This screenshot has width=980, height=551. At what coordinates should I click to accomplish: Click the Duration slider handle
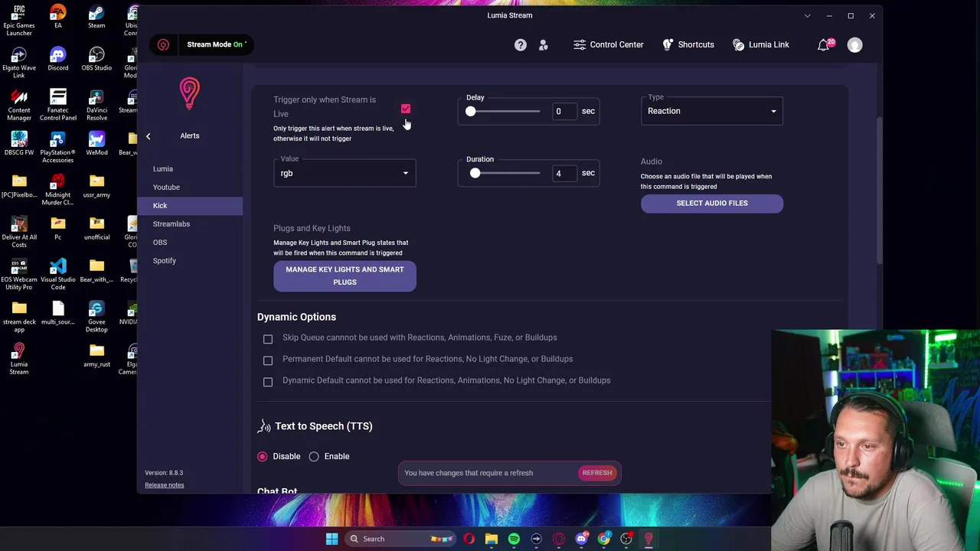475,174
